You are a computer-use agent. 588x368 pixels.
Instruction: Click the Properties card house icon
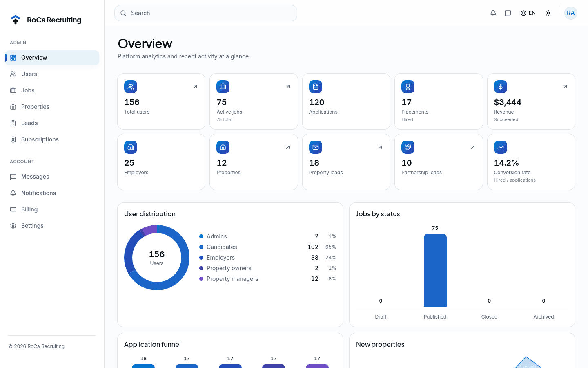pyautogui.click(x=223, y=147)
